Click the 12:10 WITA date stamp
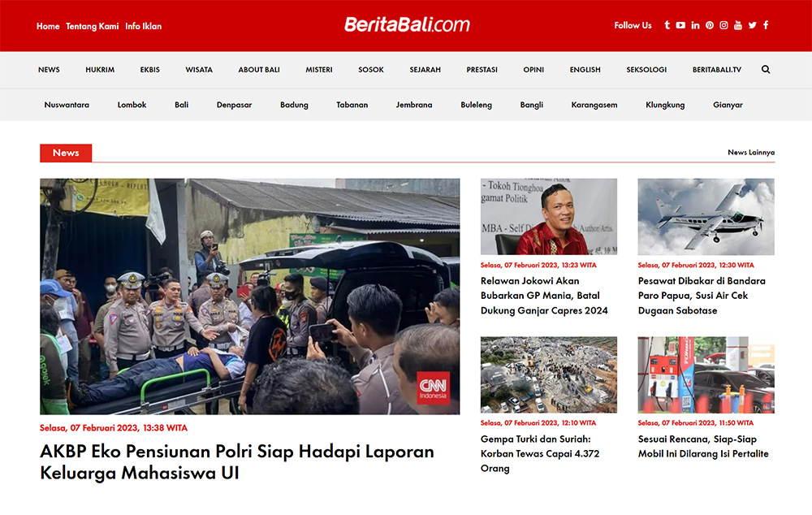The image size is (812, 515). click(538, 423)
